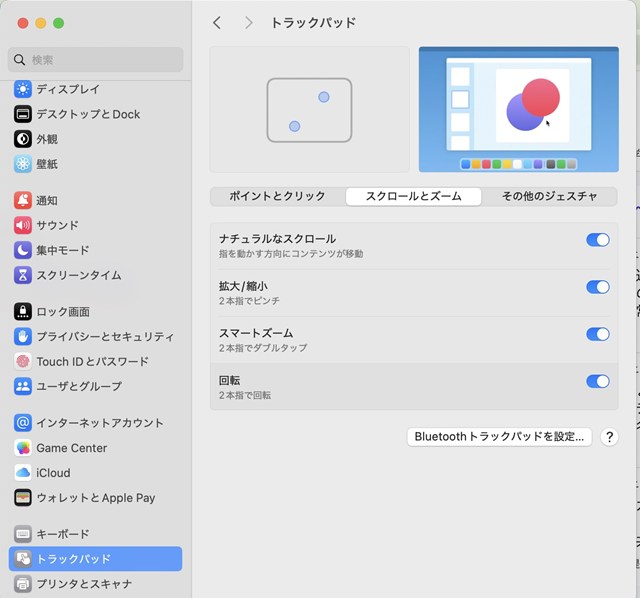Click the スマートズーム row title text
The image size is (640, 598).
coord(256,333)
